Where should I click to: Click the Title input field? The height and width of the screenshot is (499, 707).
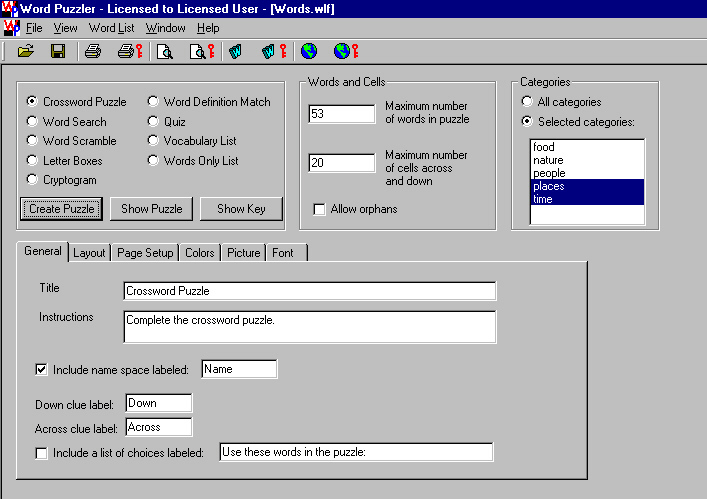coord(310,291)
